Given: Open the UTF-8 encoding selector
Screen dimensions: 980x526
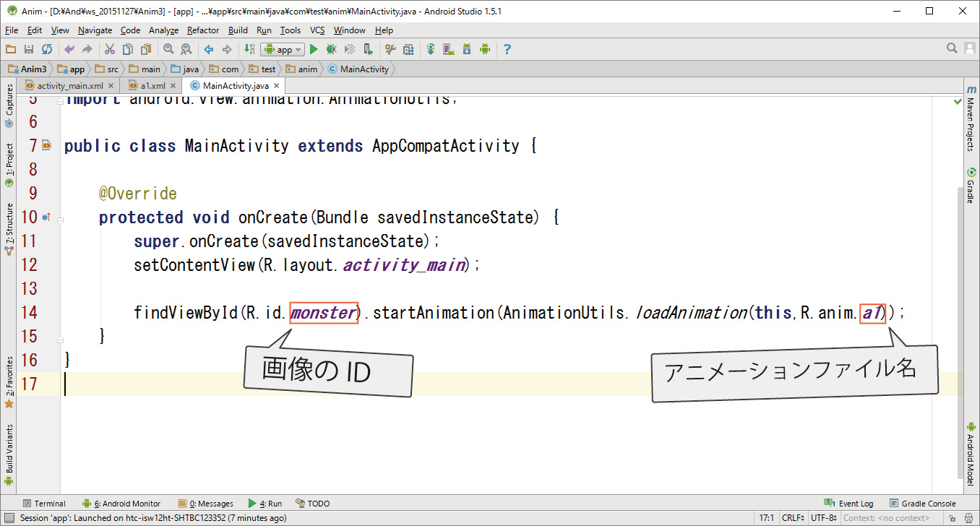Looking at the screenshot, I should [823, 518].
